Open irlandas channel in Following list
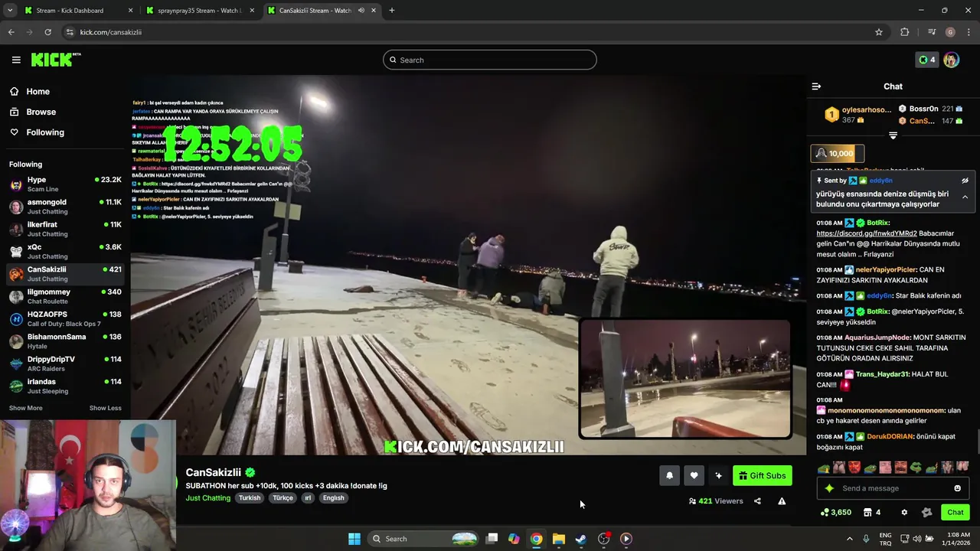Viewport: 980px width, 551px height. pyautogui.click(x=65, y=386)
